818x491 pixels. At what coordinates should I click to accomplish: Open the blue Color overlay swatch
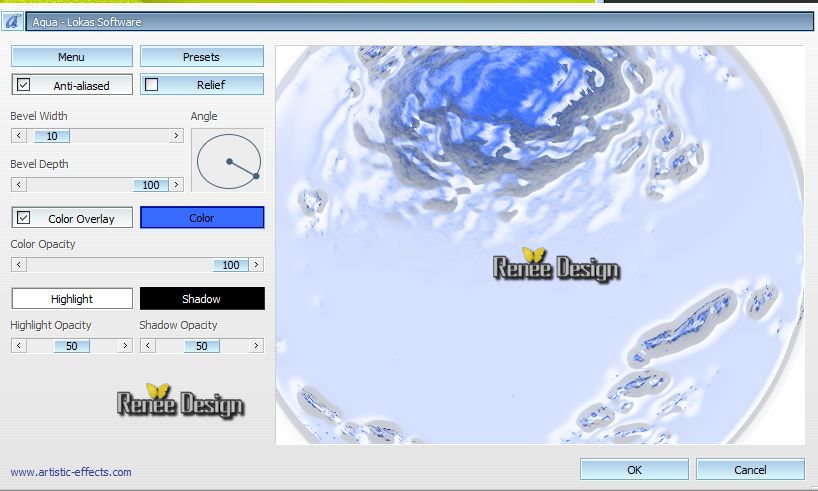point(202,218)
